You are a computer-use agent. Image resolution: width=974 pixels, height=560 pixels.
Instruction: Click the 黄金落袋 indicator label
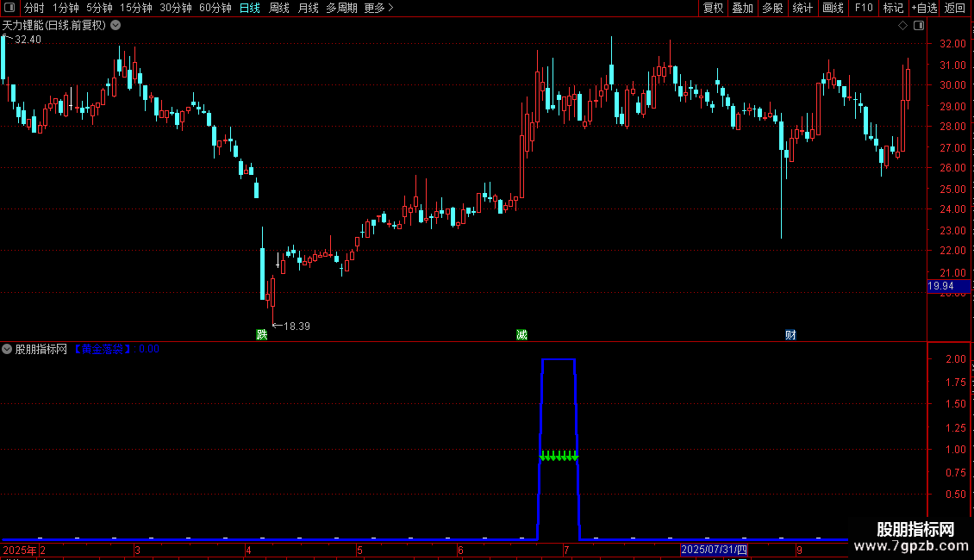coord(102,349)
